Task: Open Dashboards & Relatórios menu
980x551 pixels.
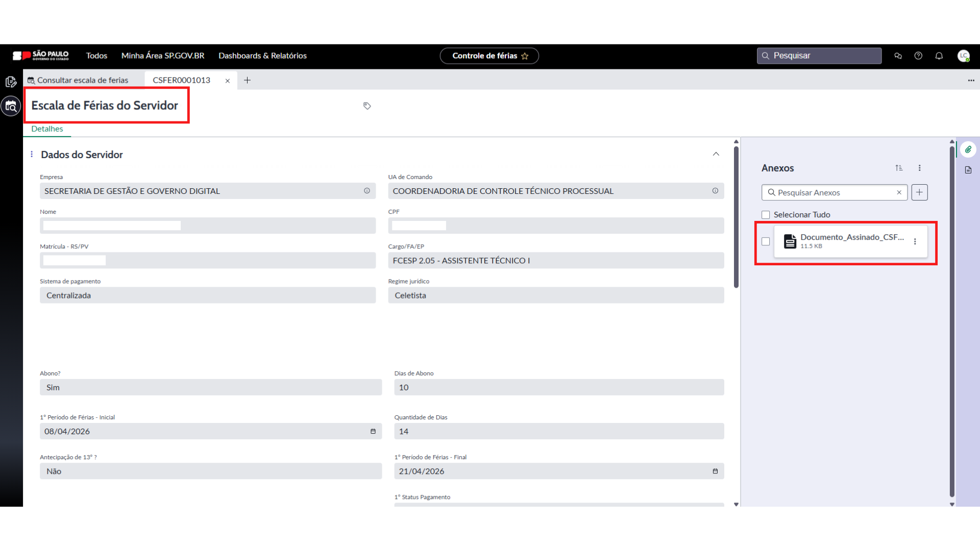Action: click(262, 56)
